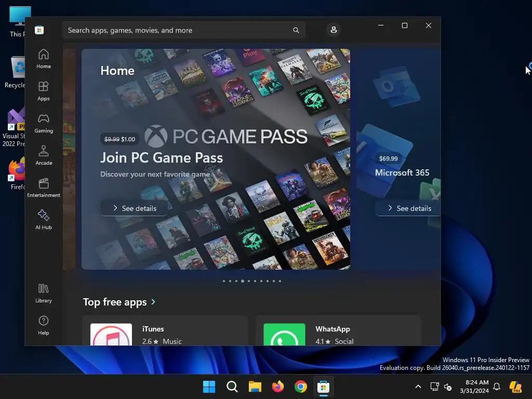Click the Join PC Game Pass heading

point(162,158)
